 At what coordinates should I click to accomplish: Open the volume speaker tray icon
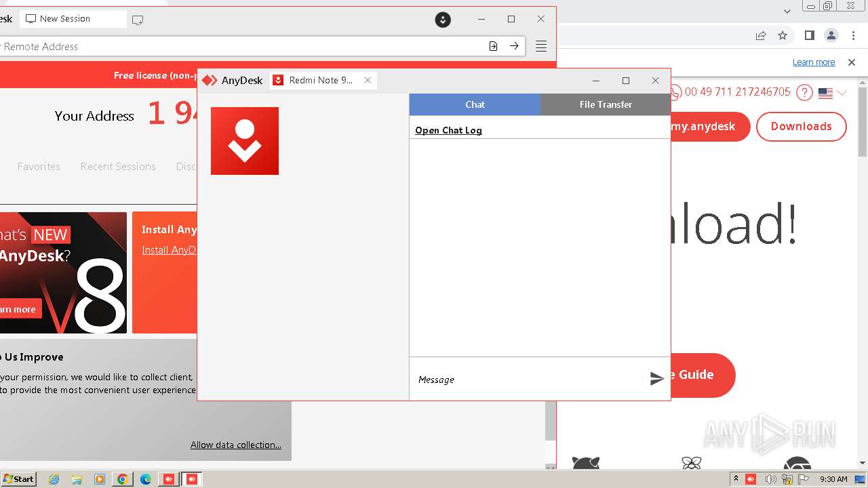(x=771, y=479)
